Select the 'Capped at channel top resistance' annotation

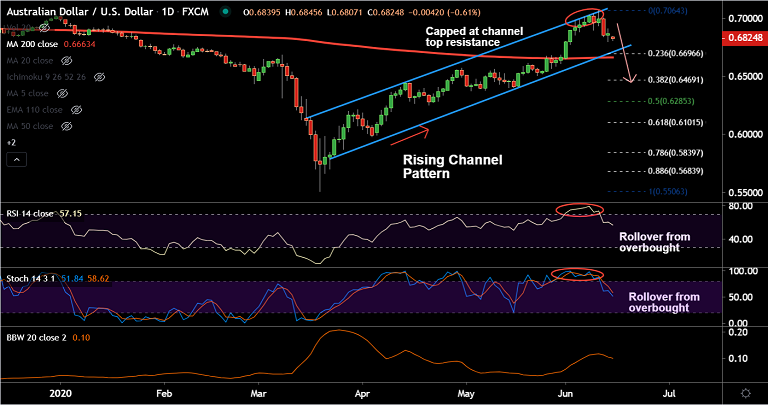point(474,37)
